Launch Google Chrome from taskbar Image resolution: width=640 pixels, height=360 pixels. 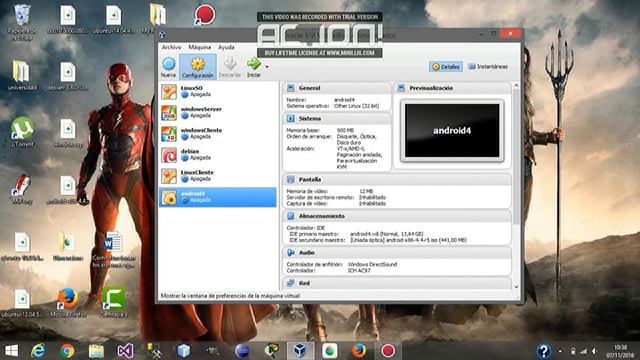[x=67, y=351]
